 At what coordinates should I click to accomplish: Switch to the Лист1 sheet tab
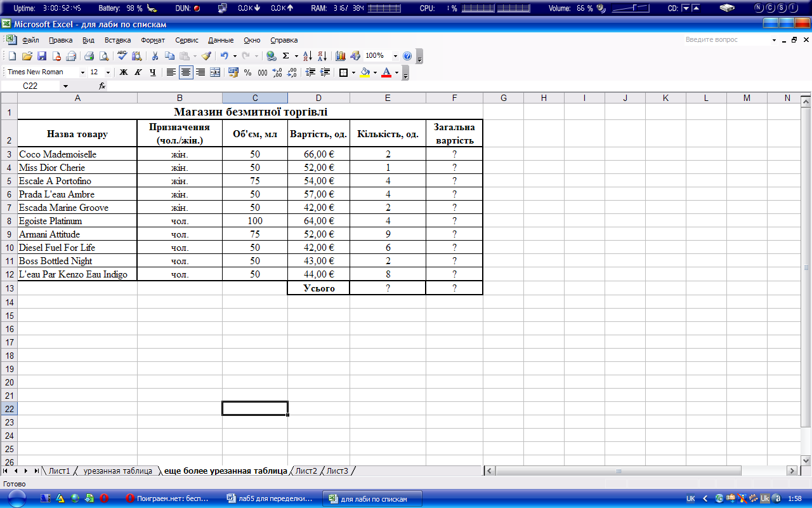tap(60, 471)
